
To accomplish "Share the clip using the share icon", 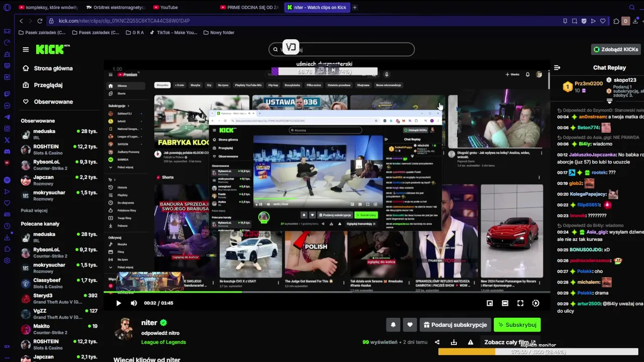I will tap(437, 342).
